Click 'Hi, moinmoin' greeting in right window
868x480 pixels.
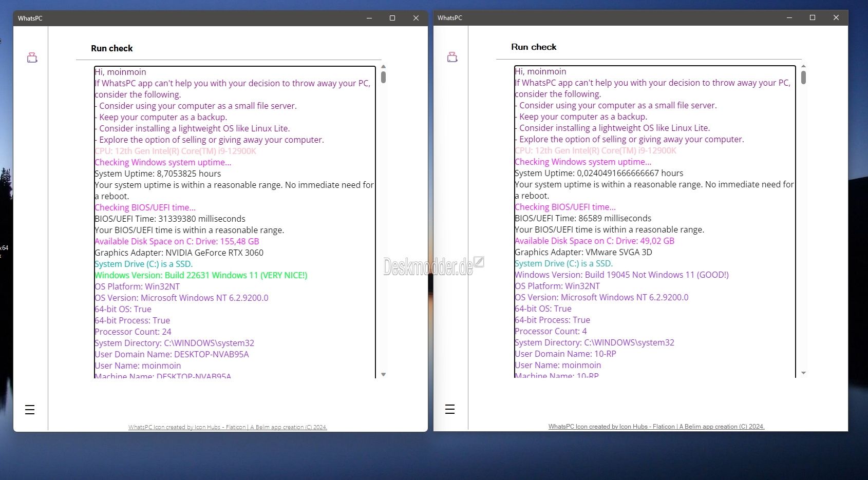(x=540, y=71)
